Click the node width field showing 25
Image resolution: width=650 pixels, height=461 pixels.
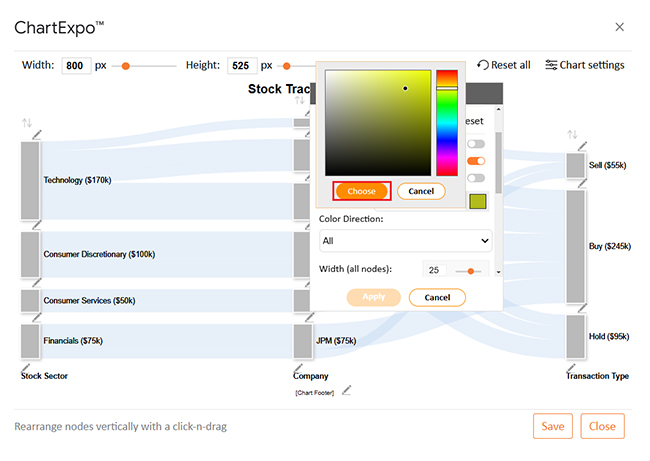[x=435, y=270]
